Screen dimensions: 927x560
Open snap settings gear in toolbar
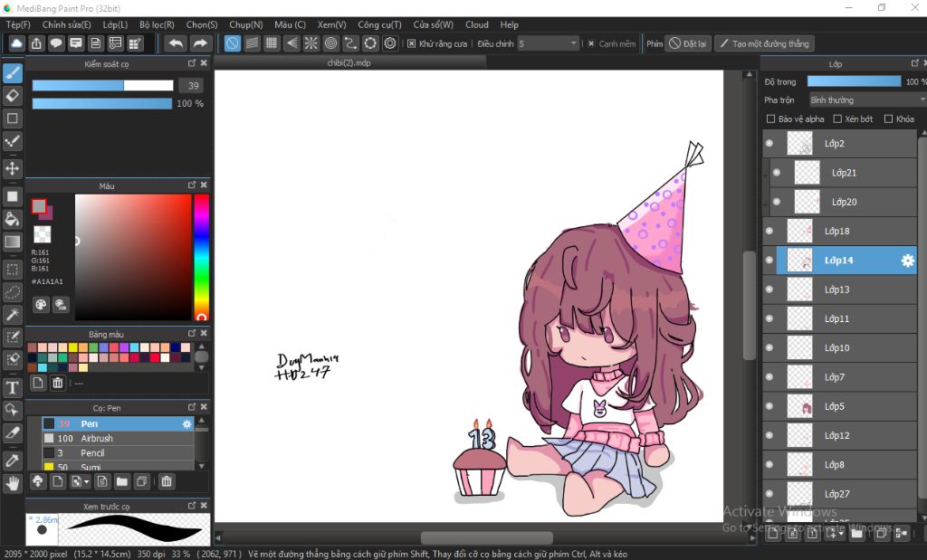pos(390,43)
